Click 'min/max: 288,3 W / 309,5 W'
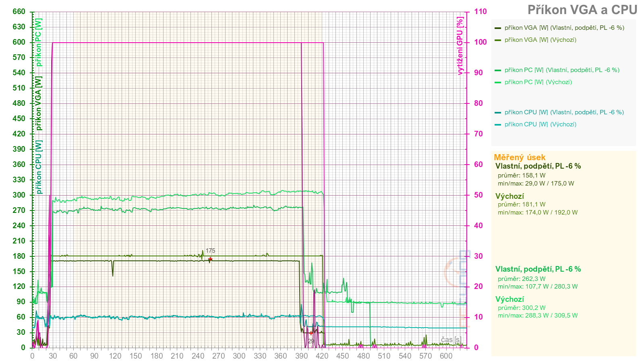 pos(537,316)
